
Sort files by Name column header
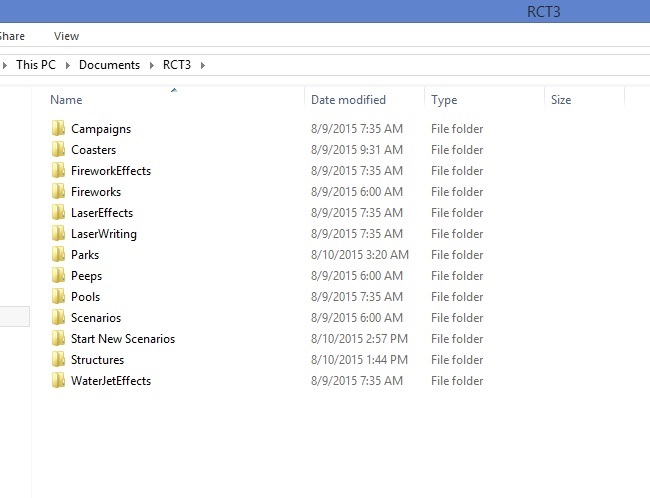pos(66,100)
